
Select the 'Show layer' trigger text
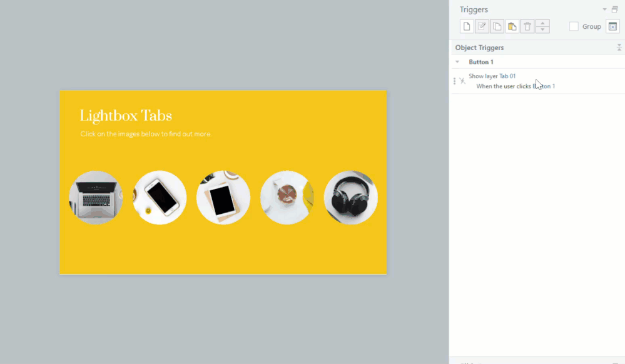click(x=483, y=76)
